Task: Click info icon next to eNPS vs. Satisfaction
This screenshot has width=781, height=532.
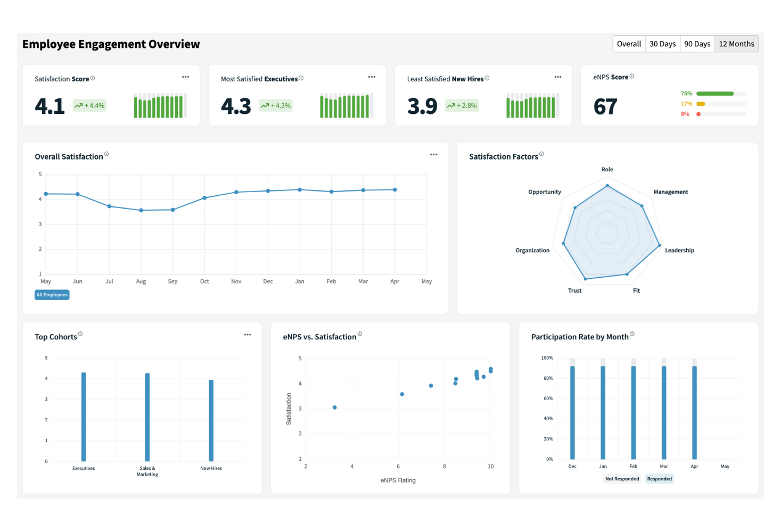Action: click(x=360, y=334)
